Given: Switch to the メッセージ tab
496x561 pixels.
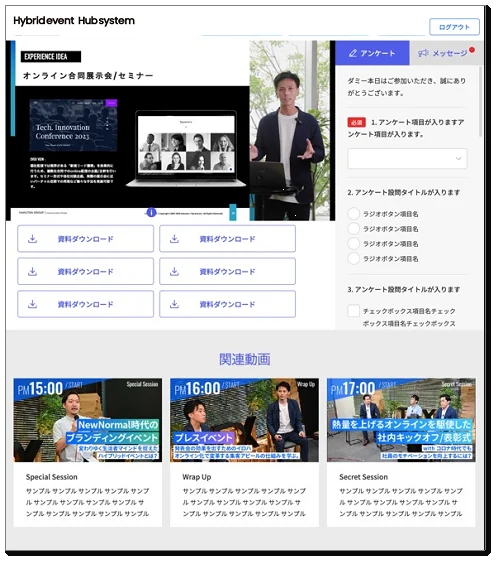Looking at the screenshot, I should point(444,53).
